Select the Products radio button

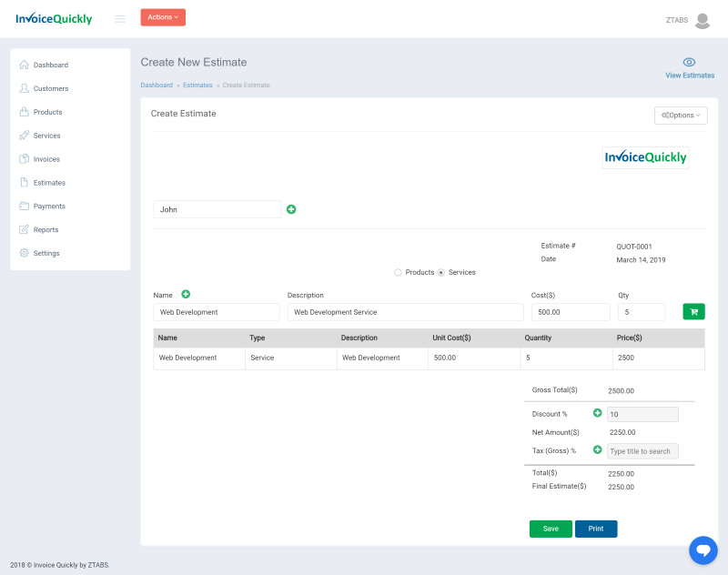398,272
